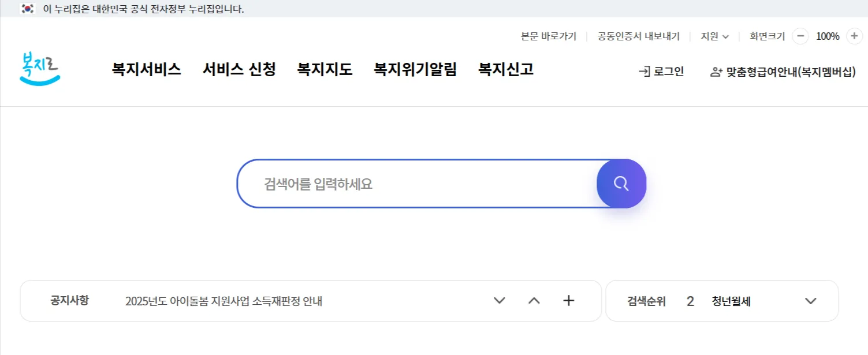Click the 본문 바로가기 link
The height and width of the screenshot is (355, 868).
(548, 36)
